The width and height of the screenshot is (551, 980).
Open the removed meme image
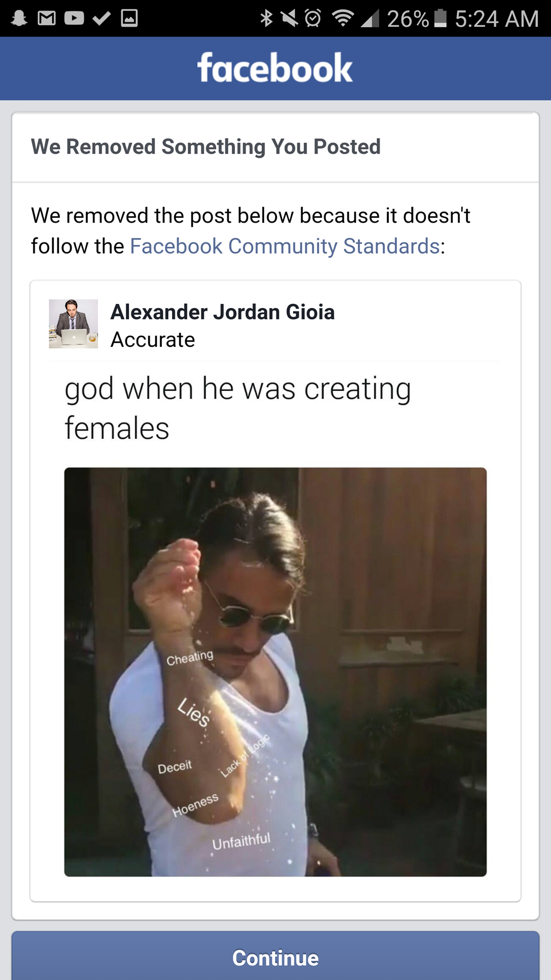click(275, 672)
